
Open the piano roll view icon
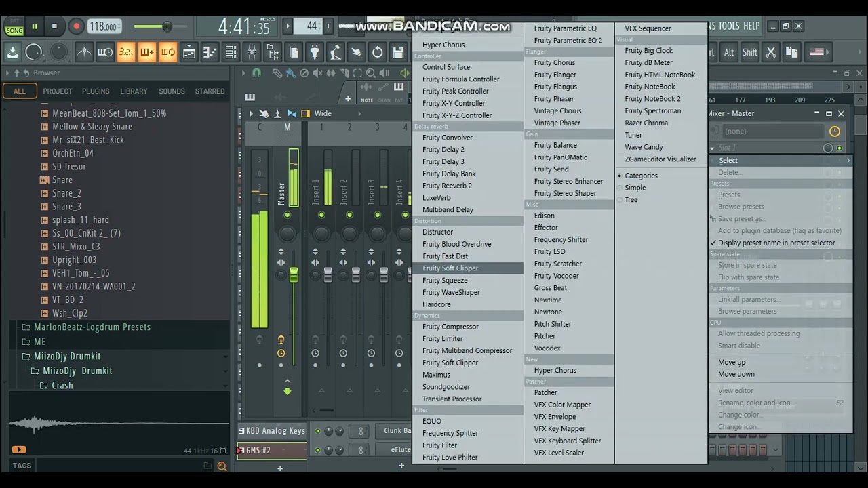pos(210,52)
